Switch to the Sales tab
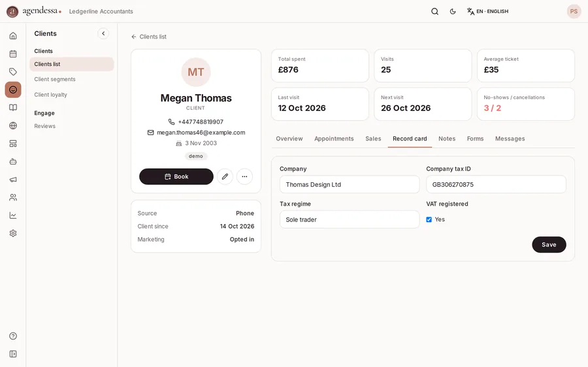588x367 pixels. tap(373, 138)
